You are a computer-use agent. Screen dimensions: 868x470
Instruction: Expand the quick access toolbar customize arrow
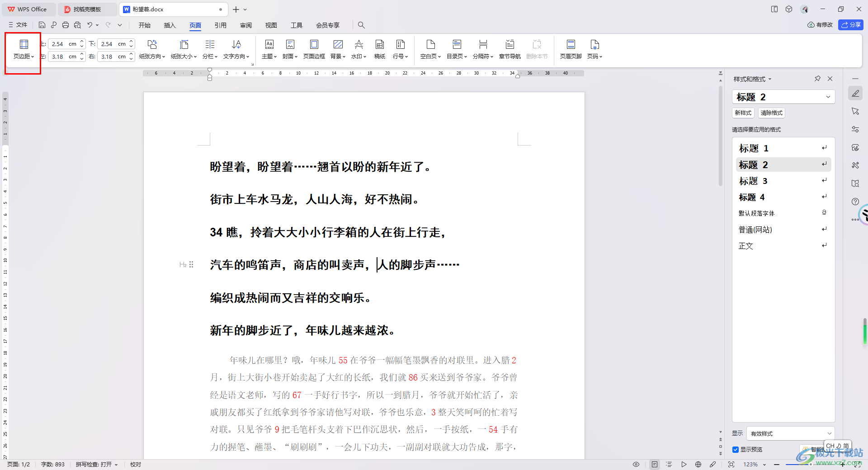tap(120, 25)
